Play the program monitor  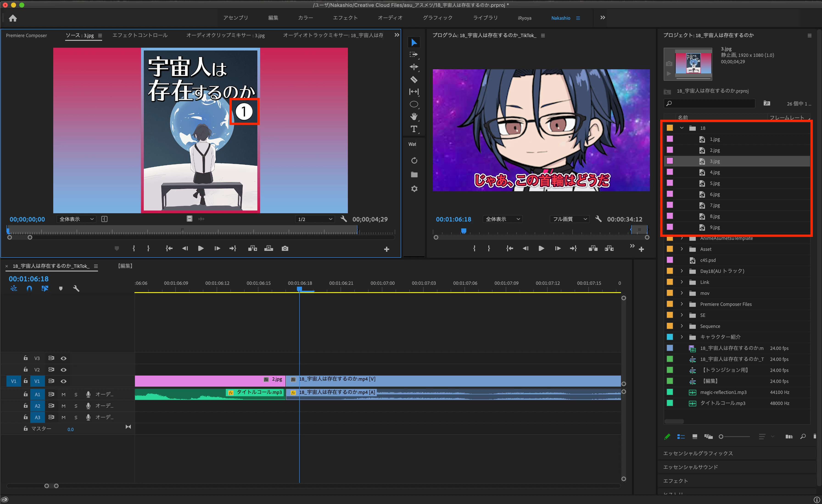[541, 248]
